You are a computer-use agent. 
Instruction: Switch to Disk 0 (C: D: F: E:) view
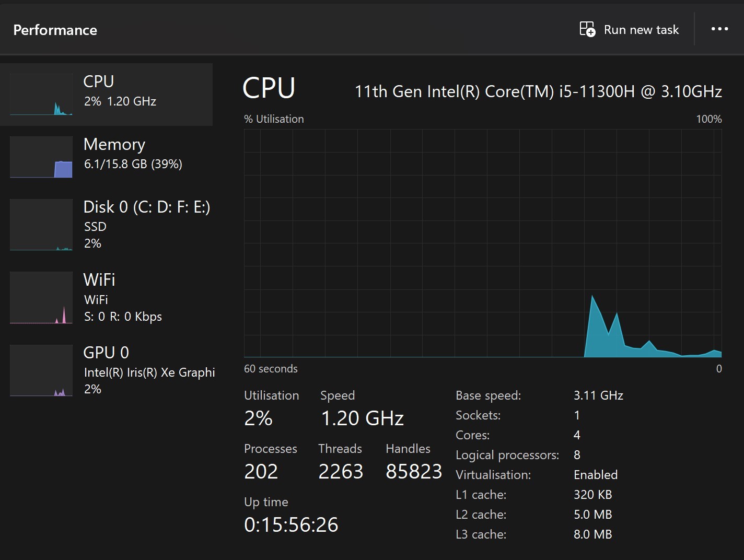(146, 207)
